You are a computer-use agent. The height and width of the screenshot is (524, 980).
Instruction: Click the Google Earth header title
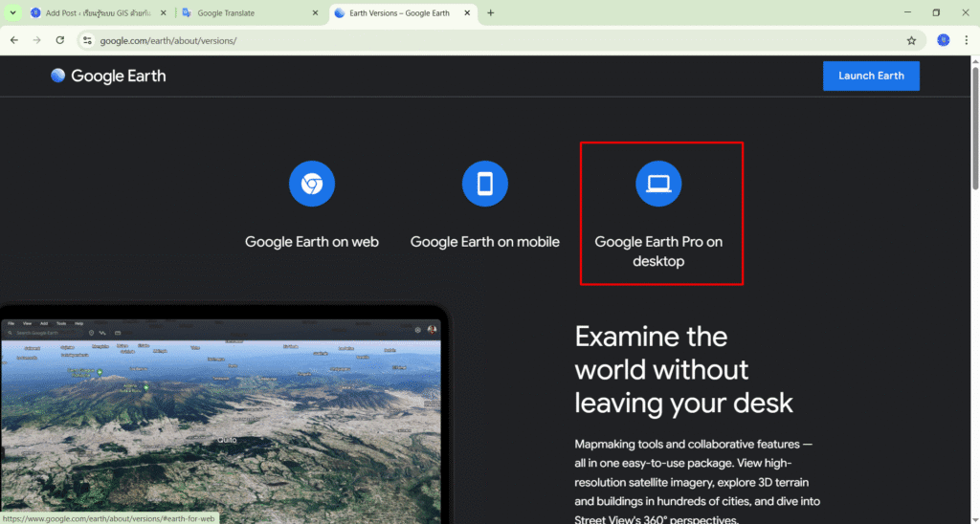[x=118, y=76]
